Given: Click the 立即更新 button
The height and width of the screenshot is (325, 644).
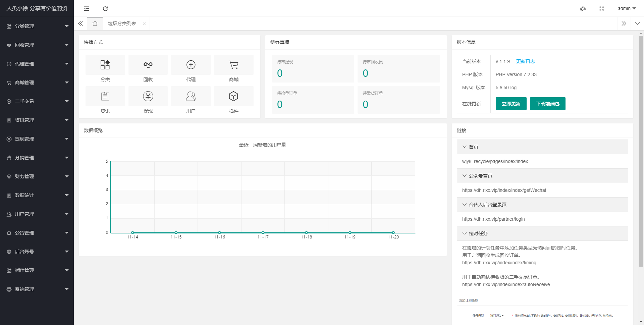Looking at the screenshot, I should point(511,104).
